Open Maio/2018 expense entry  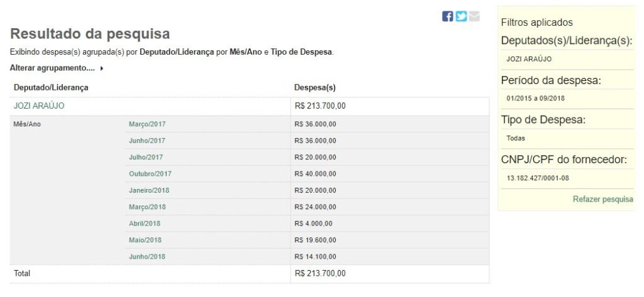coord(145,240)
